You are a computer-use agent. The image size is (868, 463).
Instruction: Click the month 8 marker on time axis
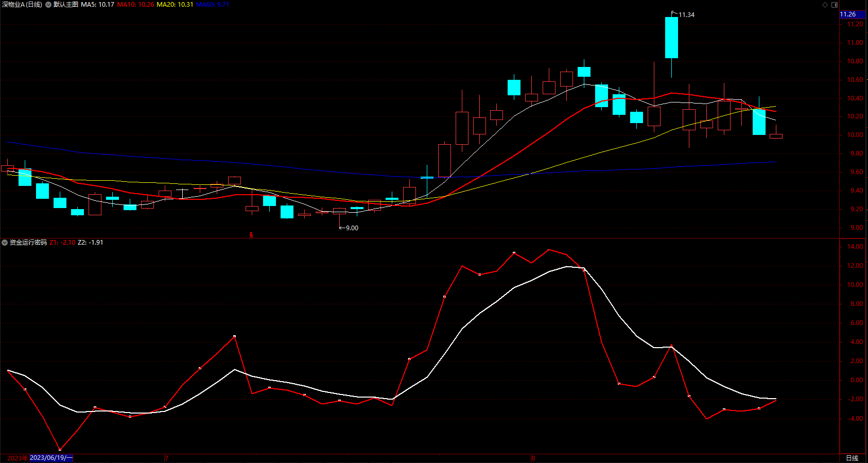pyautogui.click(x=533, y=458)
